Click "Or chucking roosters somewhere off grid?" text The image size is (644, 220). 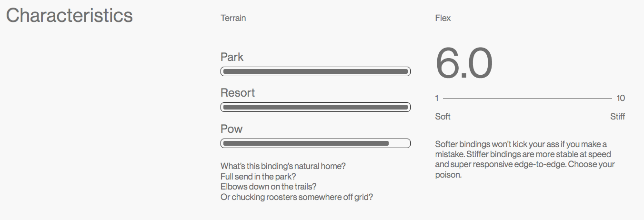coord(296,197)
